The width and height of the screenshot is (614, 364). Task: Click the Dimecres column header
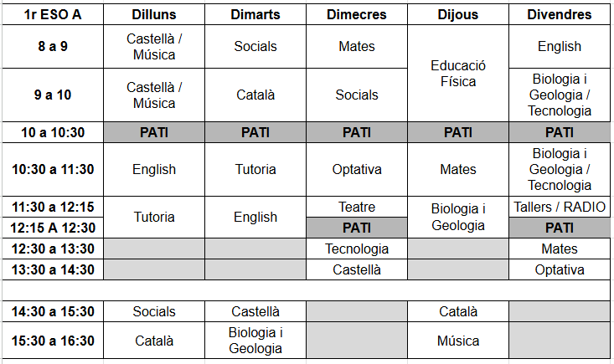pyautogui.click(x=357, y=14)
